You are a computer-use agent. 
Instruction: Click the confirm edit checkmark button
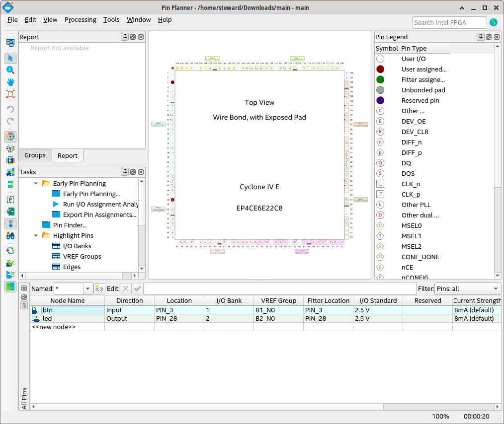tap(138, 288)
